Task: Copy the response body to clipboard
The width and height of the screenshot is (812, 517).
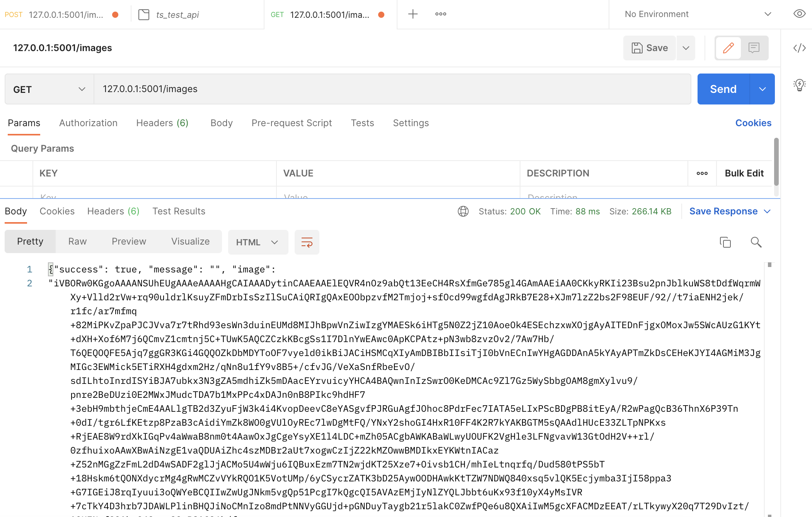Action: click(725, 242)
